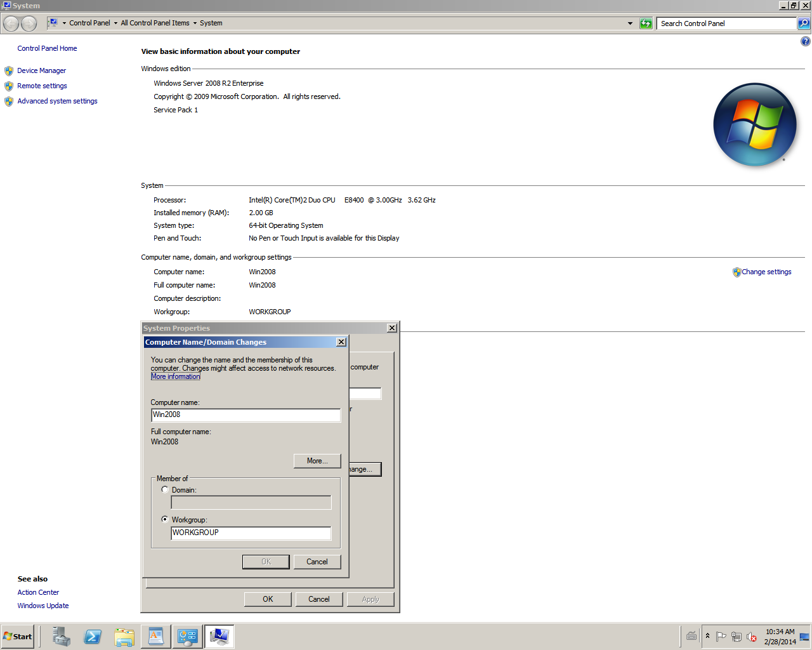Launch Windows PowerShell from taskbar
The image size is (812, 650).
pos(93,637)
